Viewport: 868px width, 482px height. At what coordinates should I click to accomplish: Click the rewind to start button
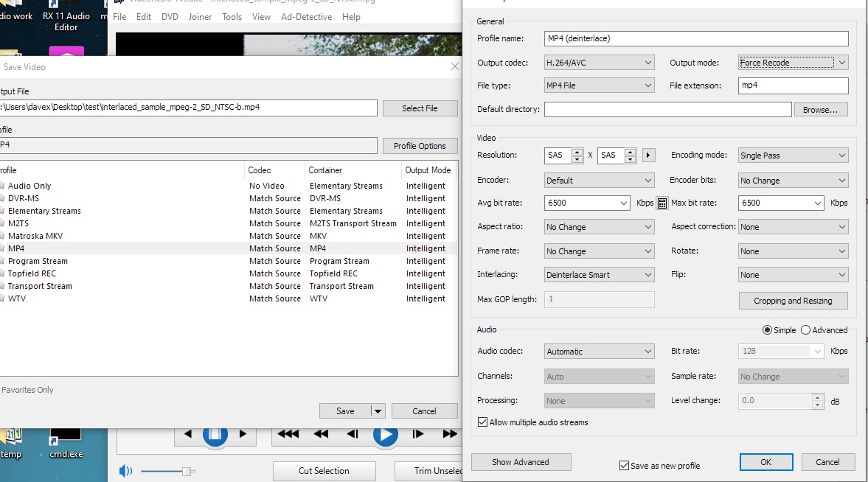(288, 434)
